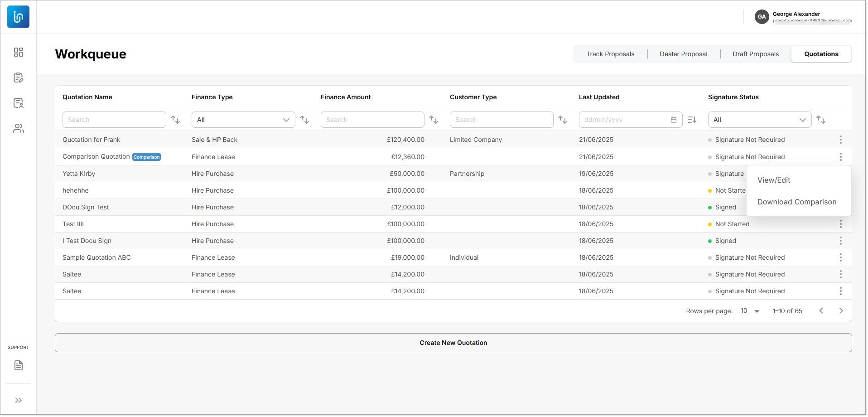Select the DOcu Sign Test quotation name

click(86, 207)
